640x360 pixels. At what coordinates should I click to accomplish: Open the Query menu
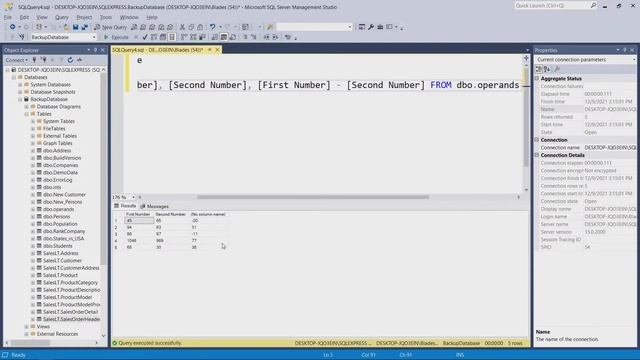(x=62, y=17)
